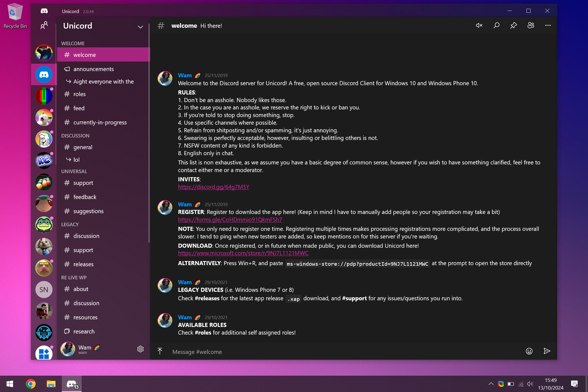Select the green frog server icon
588x392 pixels.
[x=44, y=225]
